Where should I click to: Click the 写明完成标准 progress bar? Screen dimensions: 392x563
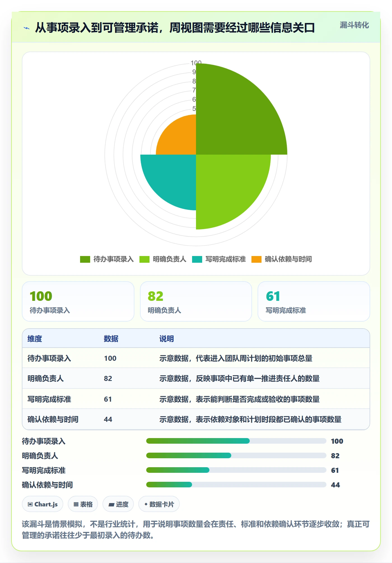pyautogui.click(x=236, y=470)
